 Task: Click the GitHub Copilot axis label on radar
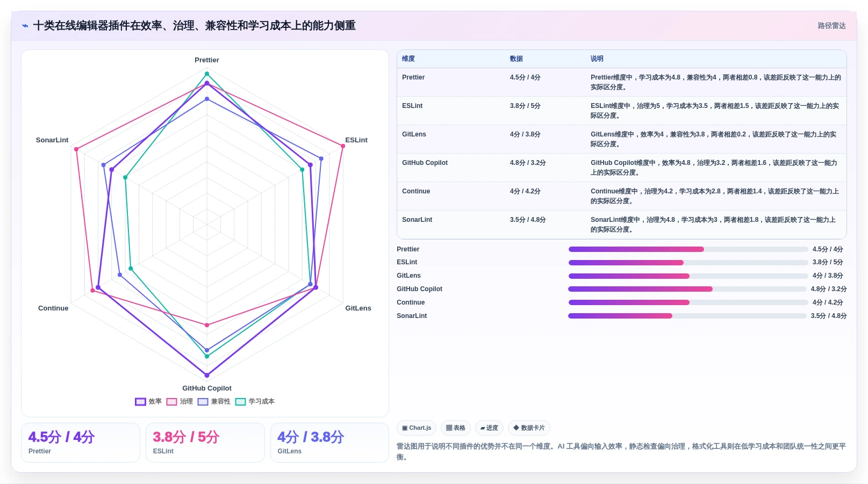click(x=207, y=388)
